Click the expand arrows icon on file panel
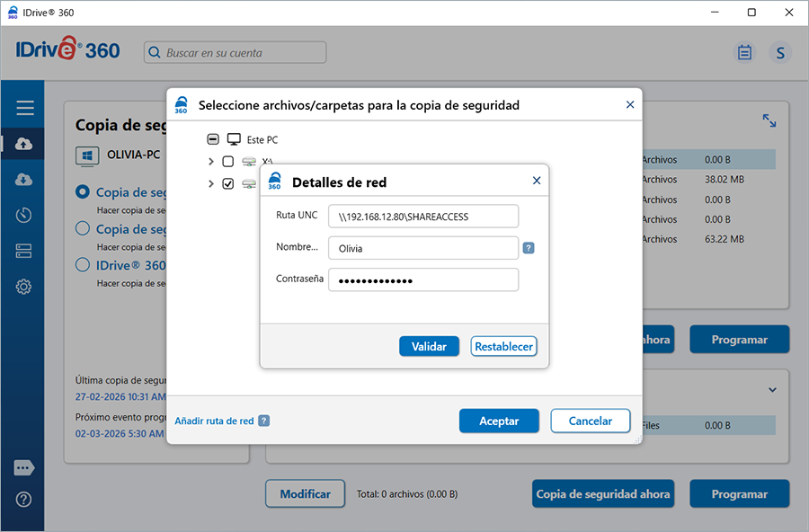This screenshot has height=532, width=809. click(x=769, y=120)
